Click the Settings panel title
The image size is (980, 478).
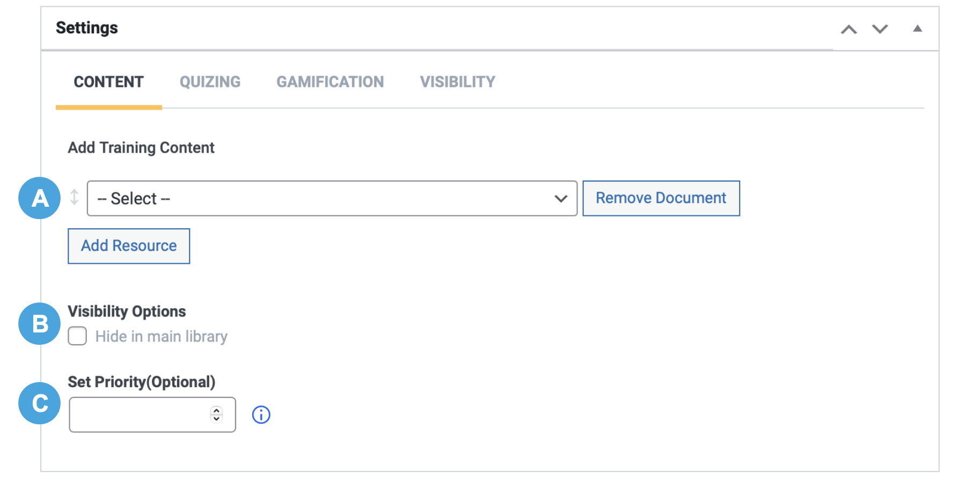(x=87, y=28)
